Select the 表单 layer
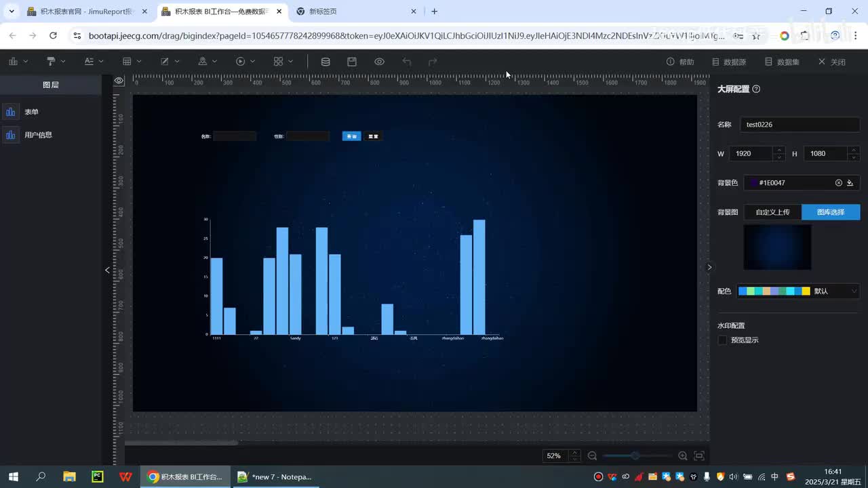868x488 pixels. point(51,112)
